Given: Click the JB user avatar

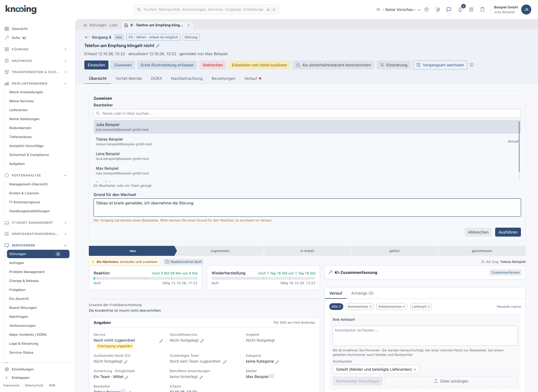Looking at the screenshot, I should pyautogui.click(x=526, y=10).
